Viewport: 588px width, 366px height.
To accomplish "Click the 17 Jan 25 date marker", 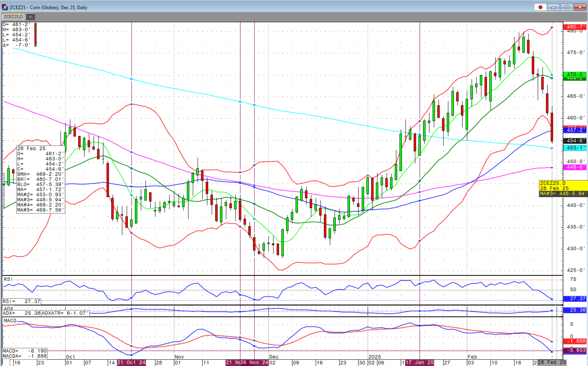I will 419,363.
